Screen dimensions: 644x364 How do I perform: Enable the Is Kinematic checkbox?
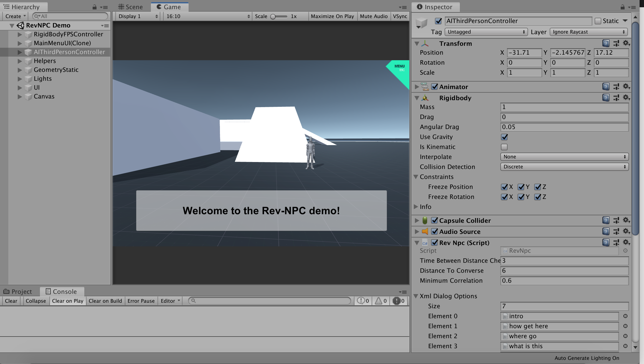coord(504,147)
